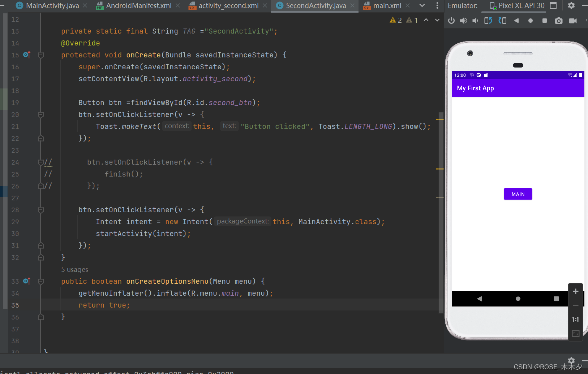Collapse the lambda block at line 20
Screen dimensions: 588x374
click(x=41, y=115)
